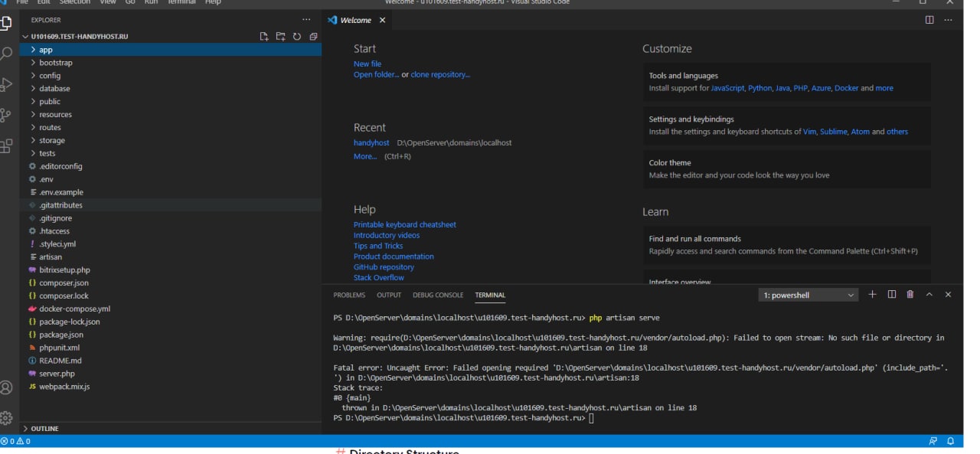
Task: Expand the app folder
Action: click(170, 50)
